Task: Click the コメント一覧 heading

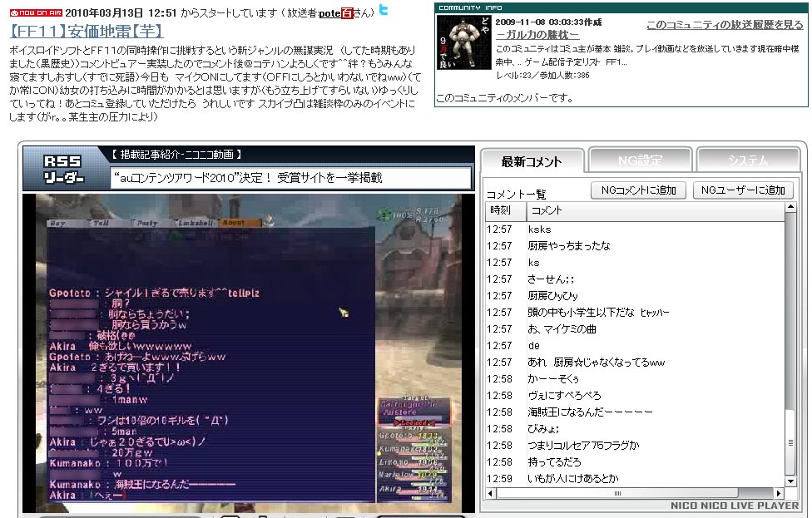Action: coord(516,194)
